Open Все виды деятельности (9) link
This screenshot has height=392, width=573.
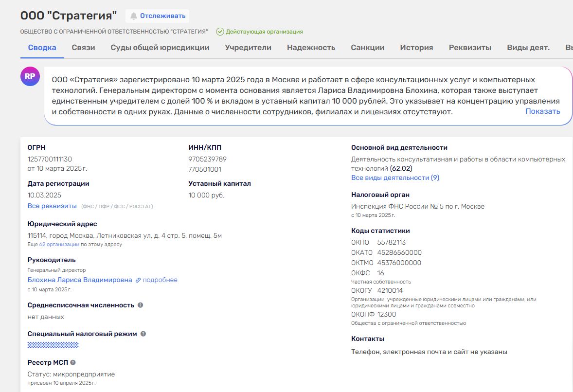coord(395,178)
